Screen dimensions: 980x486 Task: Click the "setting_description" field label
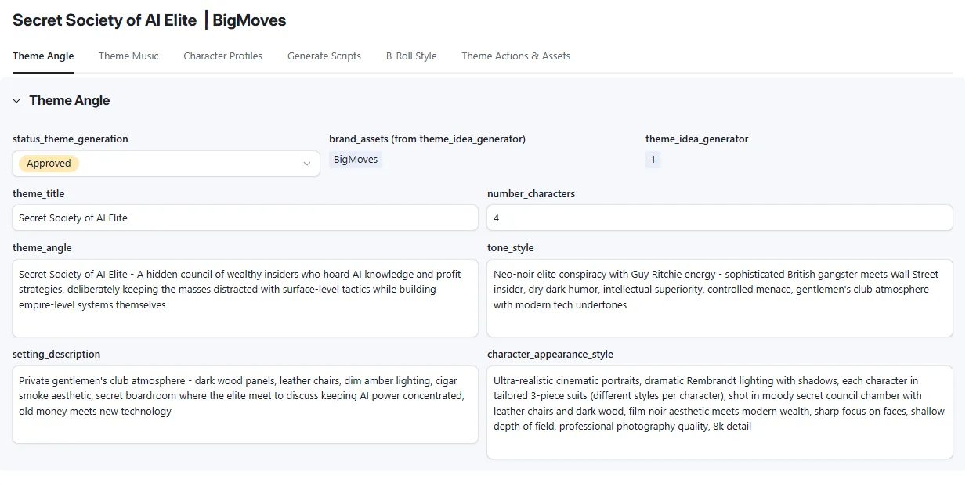click(56, 355)
